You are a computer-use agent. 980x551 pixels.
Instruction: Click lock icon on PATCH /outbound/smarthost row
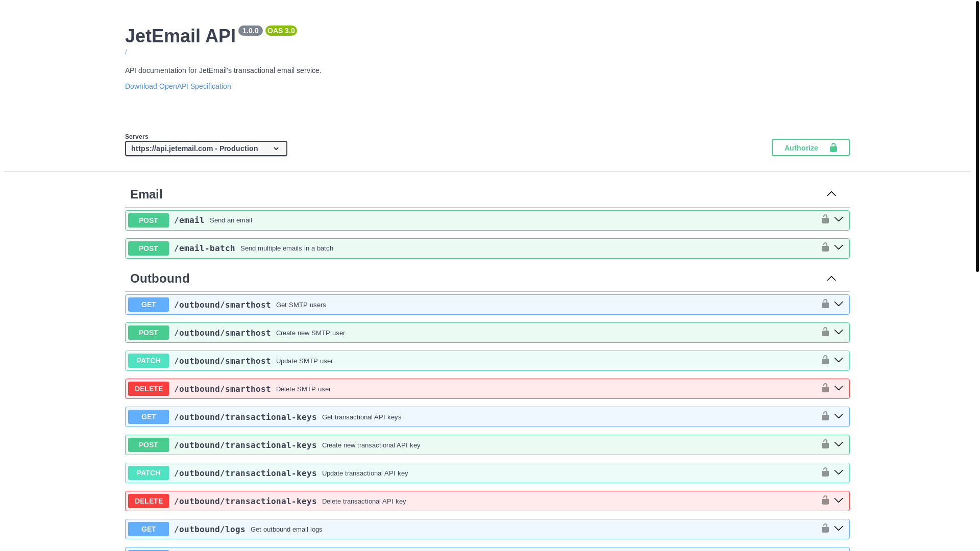(x=825, y=360)
